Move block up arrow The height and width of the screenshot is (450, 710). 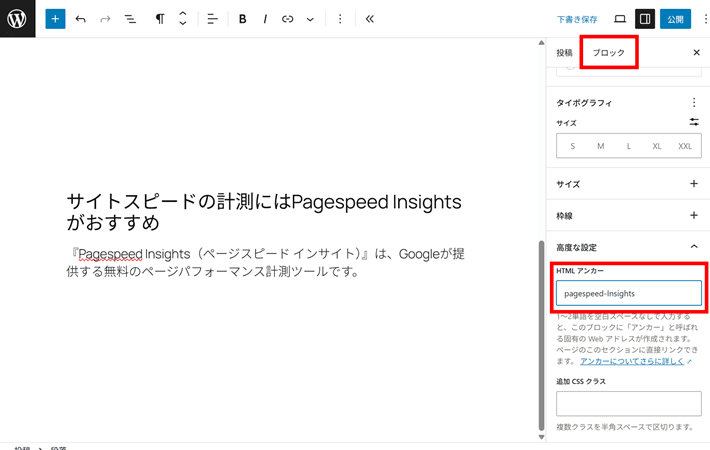click(x=183, y=14)
